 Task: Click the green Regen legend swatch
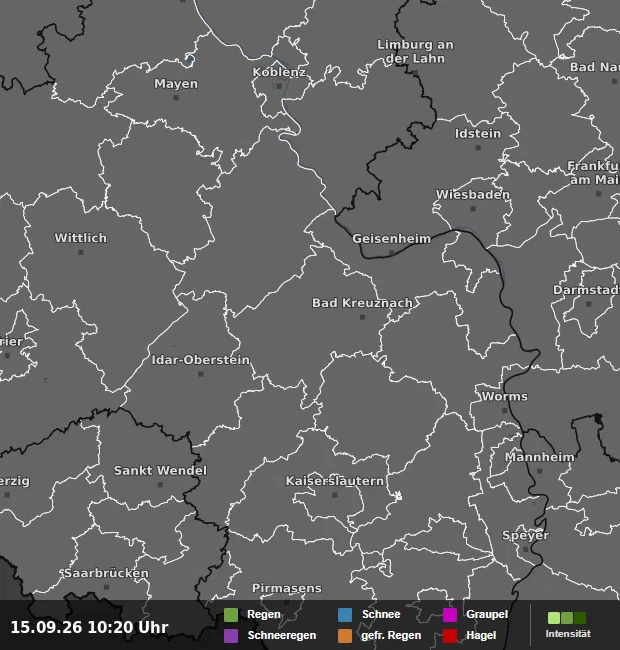click(231, 615)
